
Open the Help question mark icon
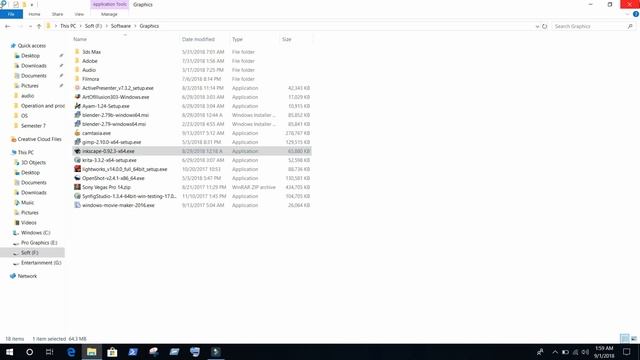click(x=636, y=14)
